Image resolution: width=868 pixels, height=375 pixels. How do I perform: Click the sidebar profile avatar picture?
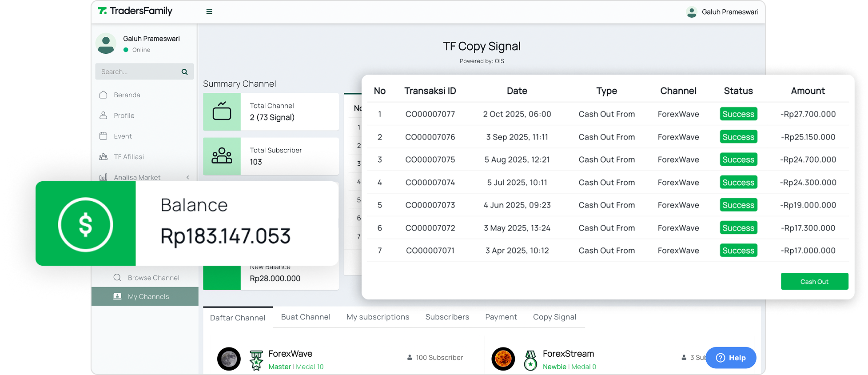pos(106,44)
